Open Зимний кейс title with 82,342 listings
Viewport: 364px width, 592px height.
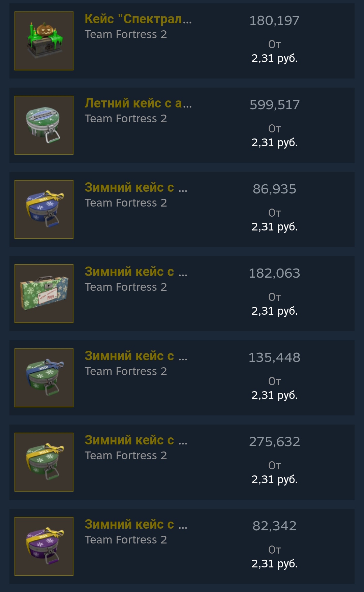pyautogui.click(x=136, y=524)
